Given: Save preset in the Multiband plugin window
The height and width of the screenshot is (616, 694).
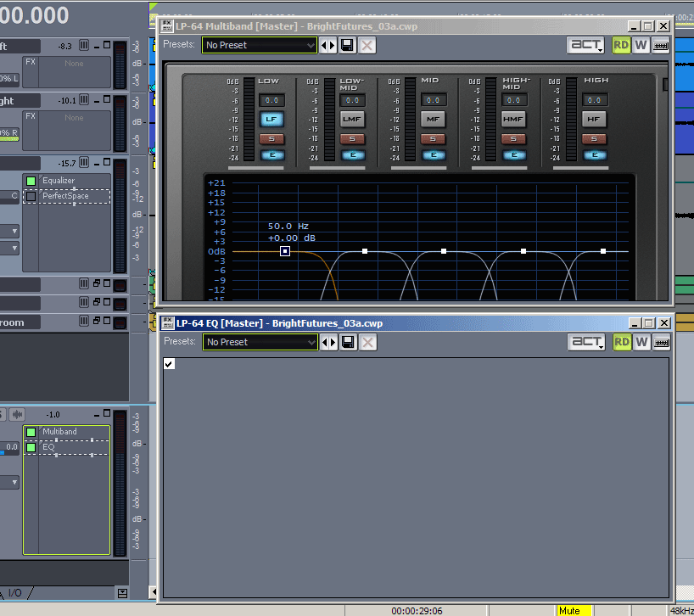Looking at the screenshot, I should (347, 45).
